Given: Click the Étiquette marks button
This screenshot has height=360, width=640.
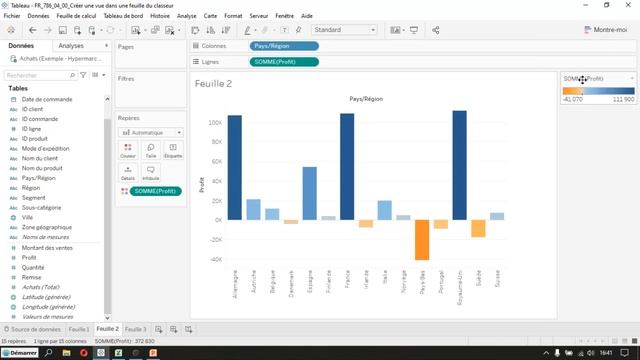Looking at the screenshot, I should [173, 151].
